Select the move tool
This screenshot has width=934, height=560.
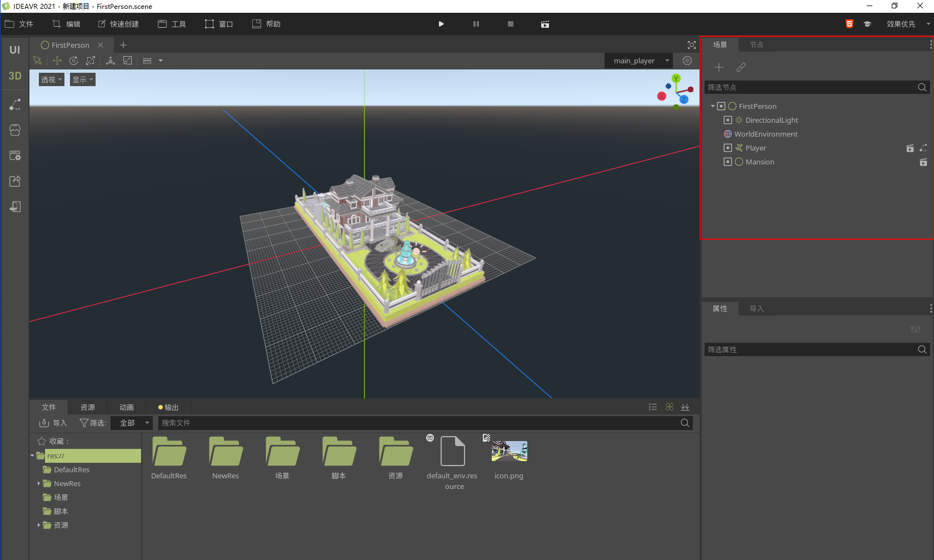pos(57,61)
